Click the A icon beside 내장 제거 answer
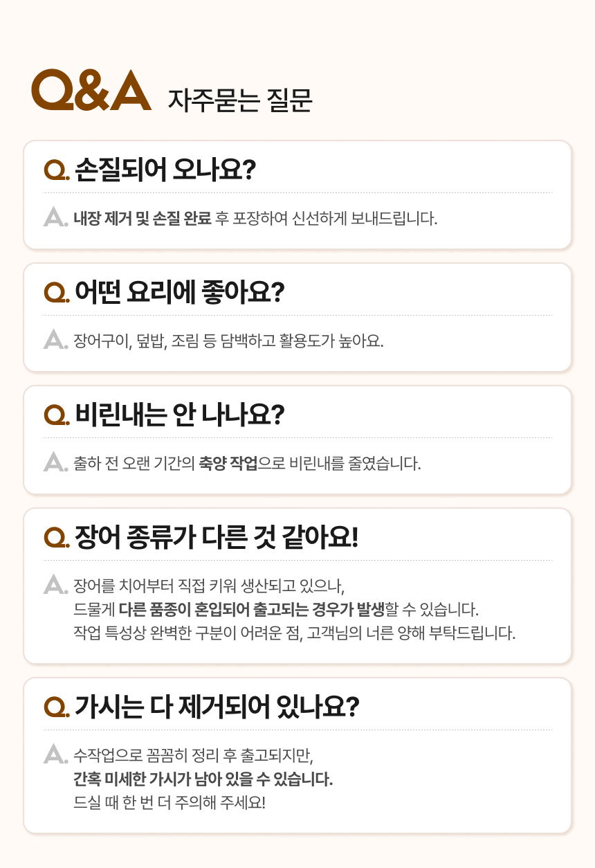Viewport: 595px width, 868px height. pyautogui.click(x=53, y=218)
